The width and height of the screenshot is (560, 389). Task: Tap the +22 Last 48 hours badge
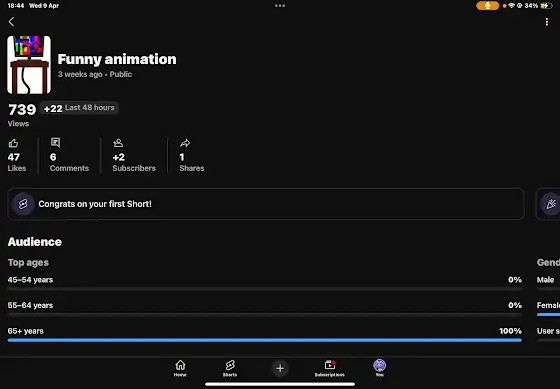pos(79,108)
